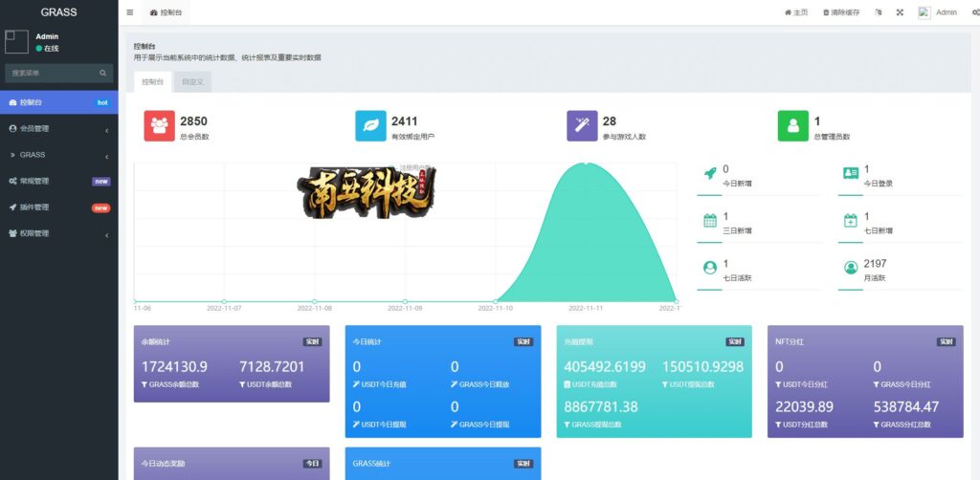980x480 pixels.
Task: Click 清除缓存 to clear the cache
Action: pos(841,12)
